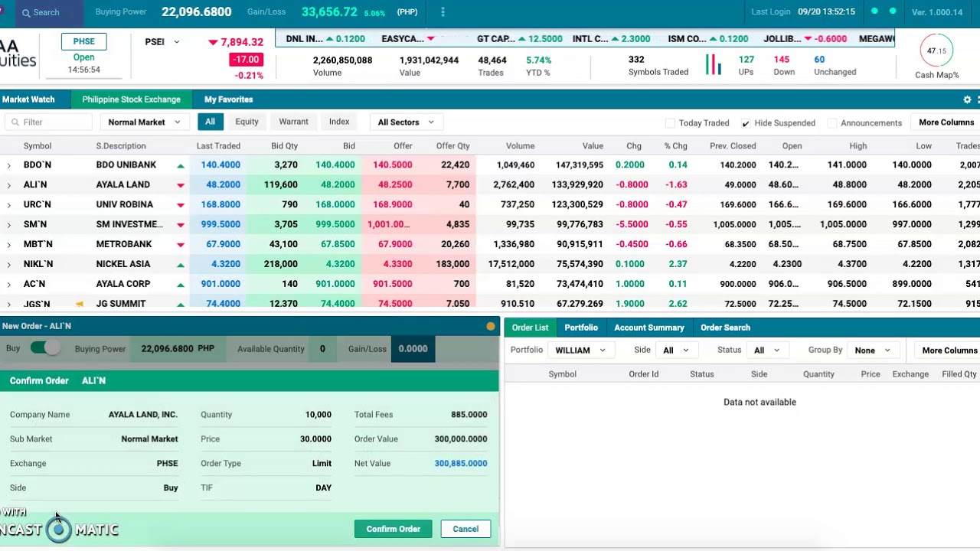Click the announcement icon on JGS`N row
This screenshot has width=980, height=551.
(80, 304)
